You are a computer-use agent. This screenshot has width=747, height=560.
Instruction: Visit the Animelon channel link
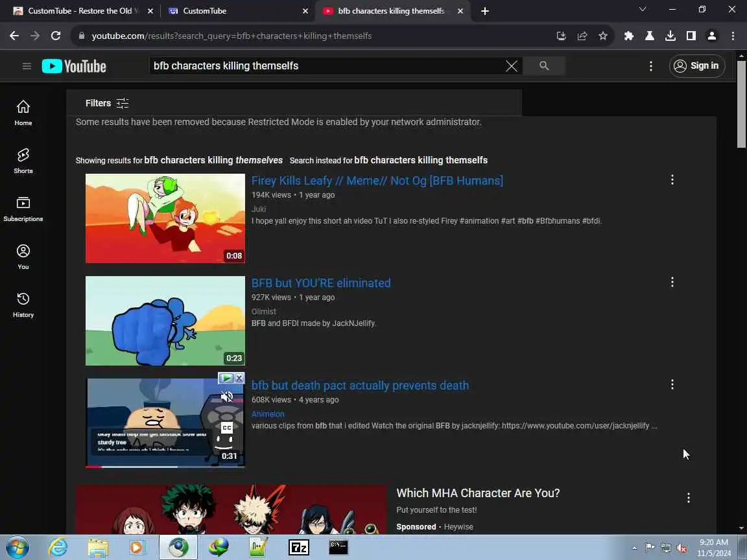click(x=268, y=414)
